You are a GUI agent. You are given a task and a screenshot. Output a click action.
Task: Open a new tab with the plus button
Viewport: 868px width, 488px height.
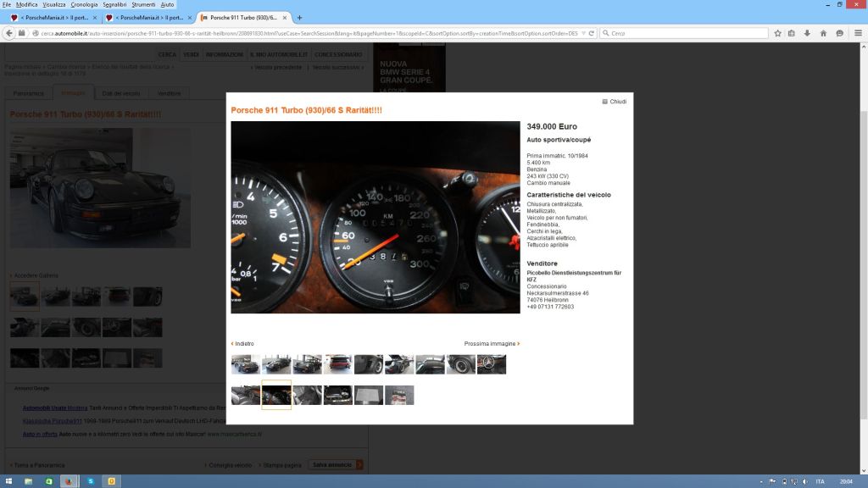pos(299,18)
